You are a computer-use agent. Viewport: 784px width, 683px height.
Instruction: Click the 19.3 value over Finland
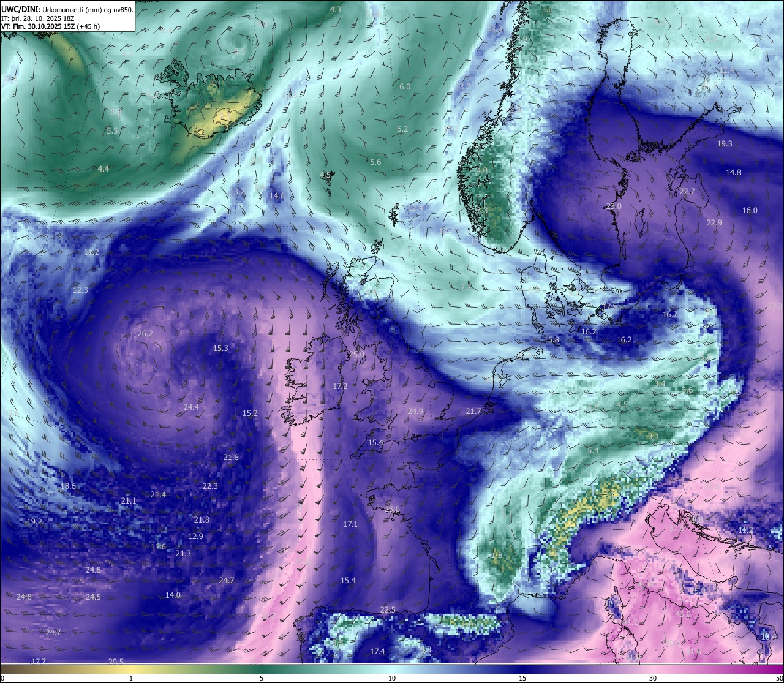725,144
